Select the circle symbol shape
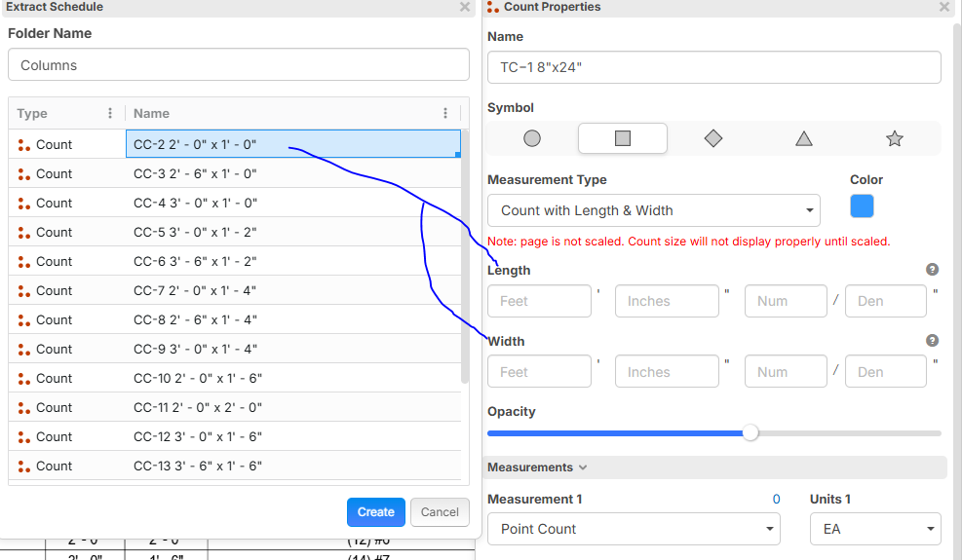 532,138
